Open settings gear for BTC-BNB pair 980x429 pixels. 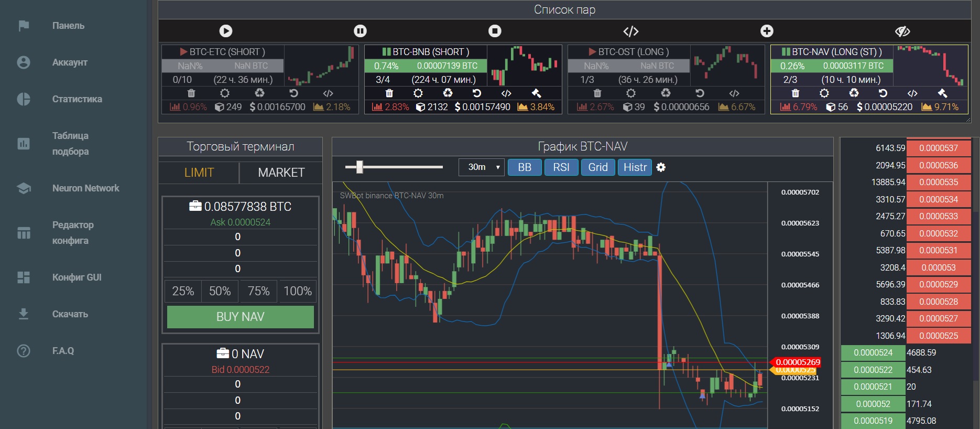(x=418, y=93)
